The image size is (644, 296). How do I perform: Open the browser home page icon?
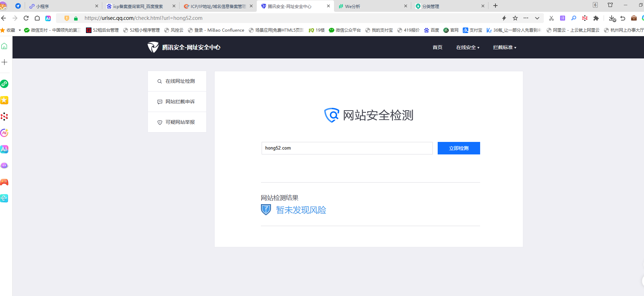pyautogui.click(x=37, y=18)
